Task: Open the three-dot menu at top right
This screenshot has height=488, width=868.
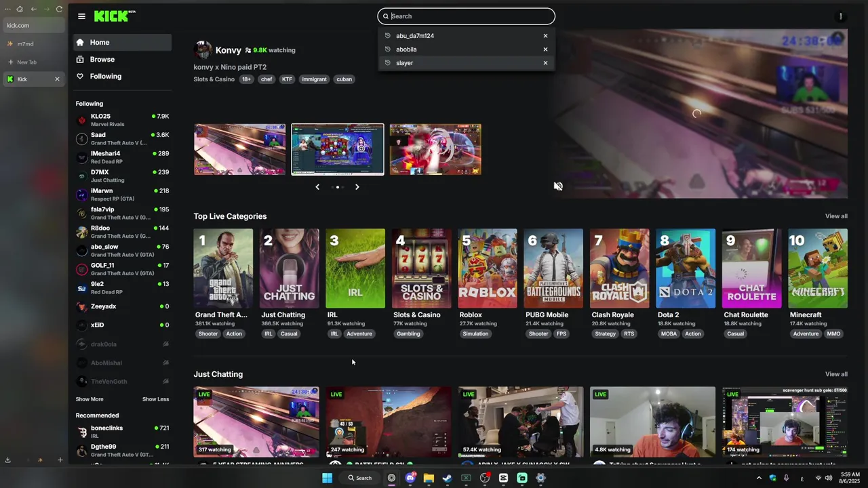Action: click(841, 16)
